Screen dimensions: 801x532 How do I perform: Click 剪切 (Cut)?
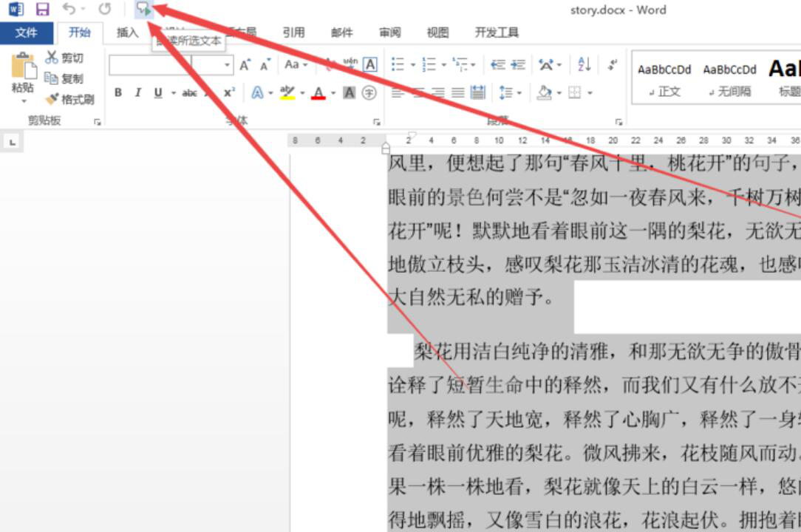64,58
